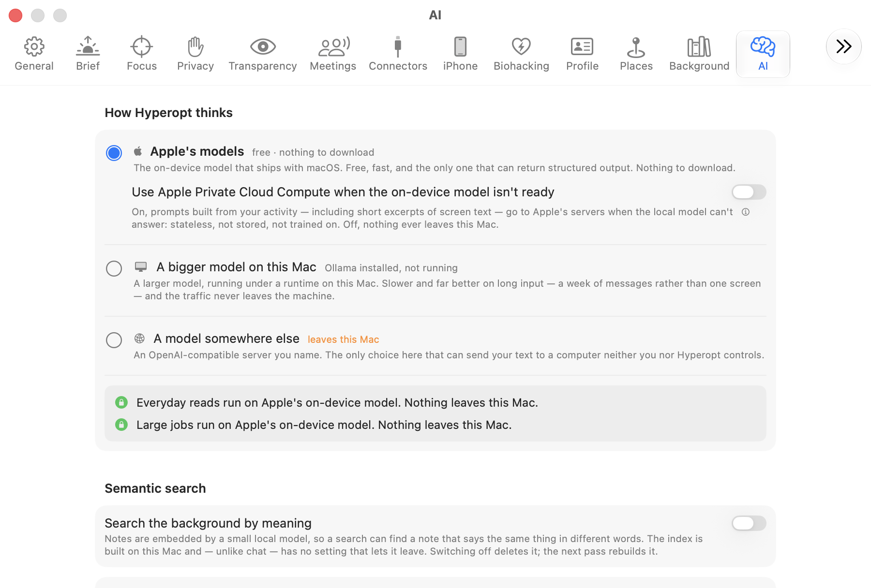Click the 'leaves this Mac' orange label

pyautogui.click(x=343, y=339)
